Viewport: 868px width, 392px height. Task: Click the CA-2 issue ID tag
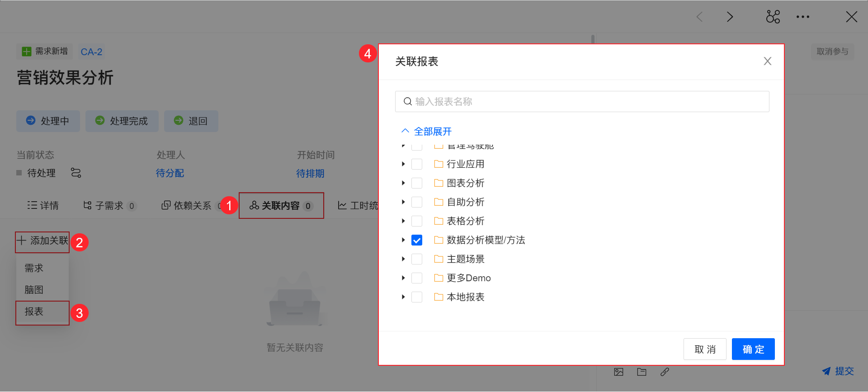tap(91, 52)
